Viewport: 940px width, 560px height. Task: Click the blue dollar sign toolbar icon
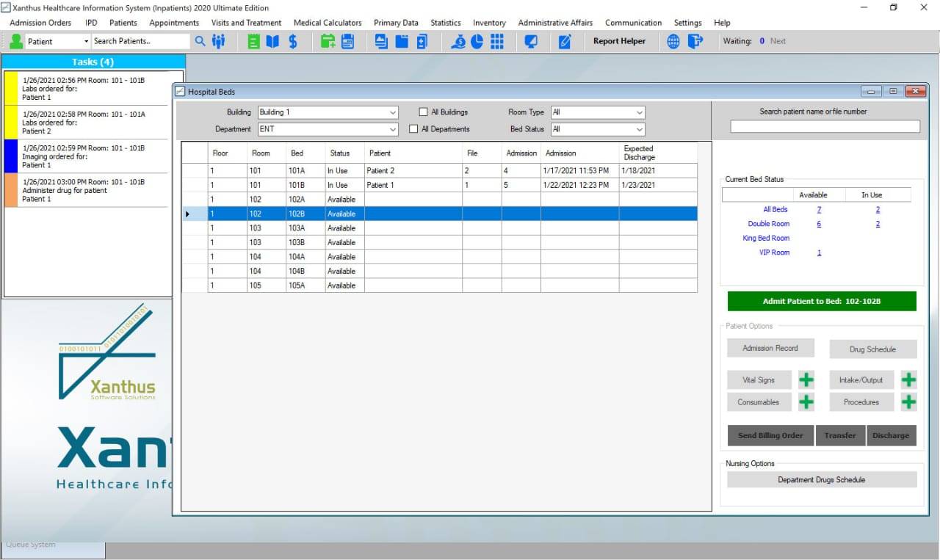point(293,41)
